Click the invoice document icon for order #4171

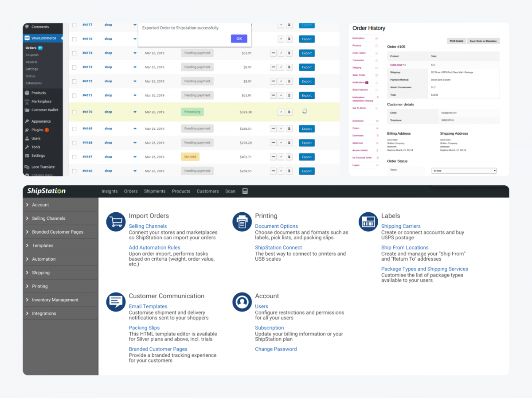tap(289, 95)
